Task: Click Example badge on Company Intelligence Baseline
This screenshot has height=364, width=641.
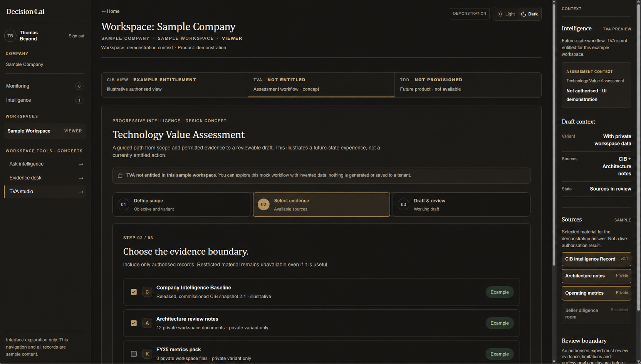Action: (x=500, y=292)
